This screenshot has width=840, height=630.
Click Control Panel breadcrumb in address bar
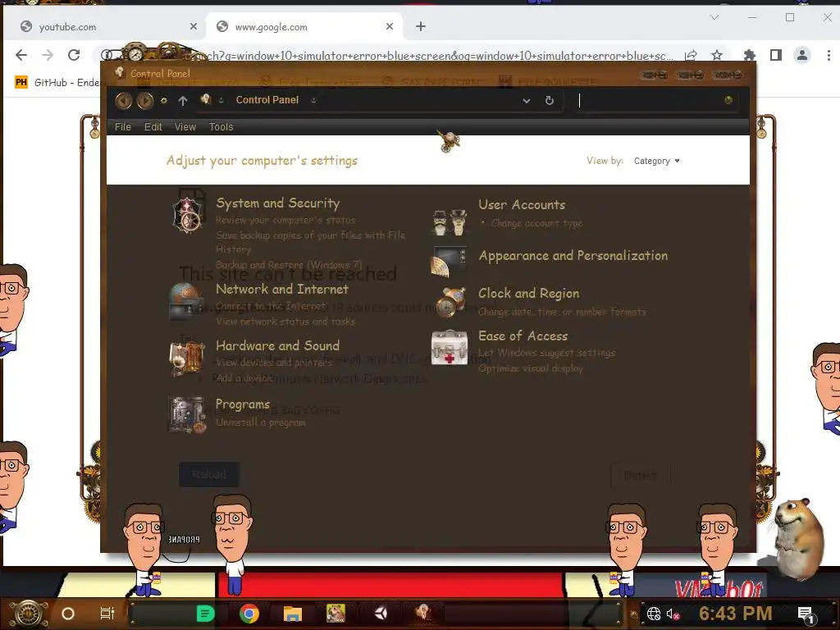point(267,99)
